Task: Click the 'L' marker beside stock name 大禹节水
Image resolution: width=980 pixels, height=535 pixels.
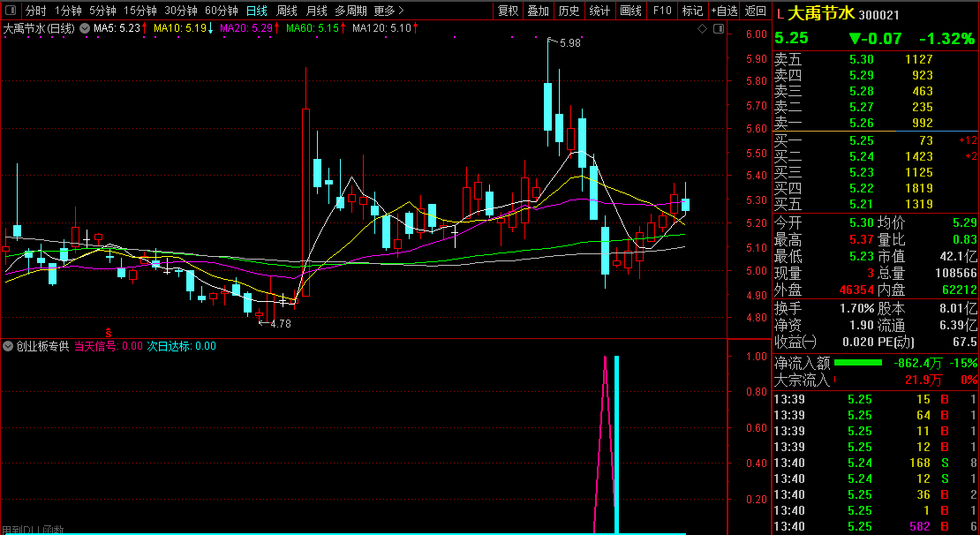Action: pos(780,14)
